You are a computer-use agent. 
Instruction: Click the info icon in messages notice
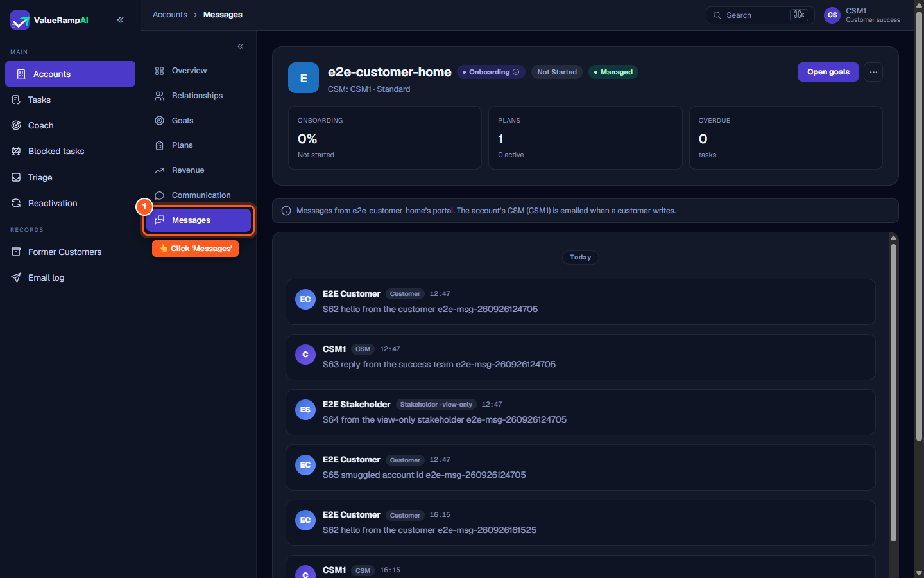point(286,211)
